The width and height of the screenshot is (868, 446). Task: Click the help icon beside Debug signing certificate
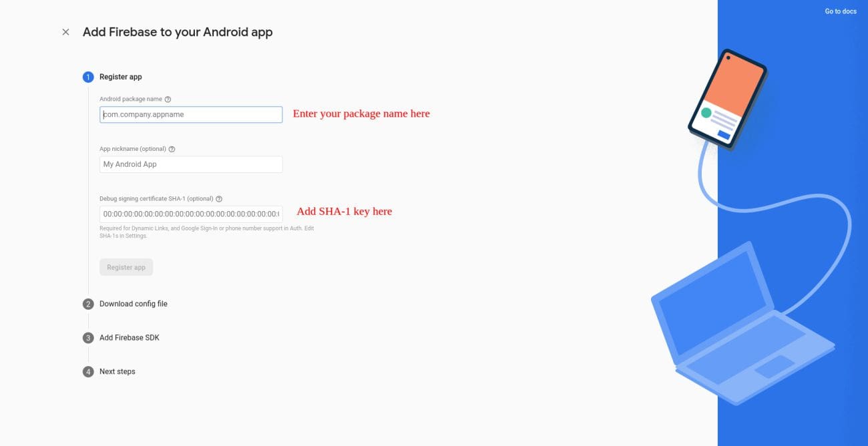[219, 199]
